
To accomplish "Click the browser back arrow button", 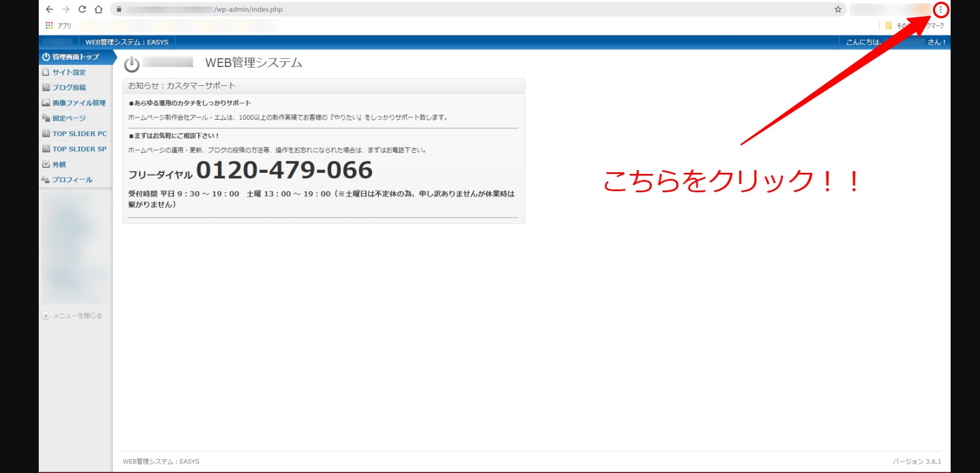I will point(49,9).
